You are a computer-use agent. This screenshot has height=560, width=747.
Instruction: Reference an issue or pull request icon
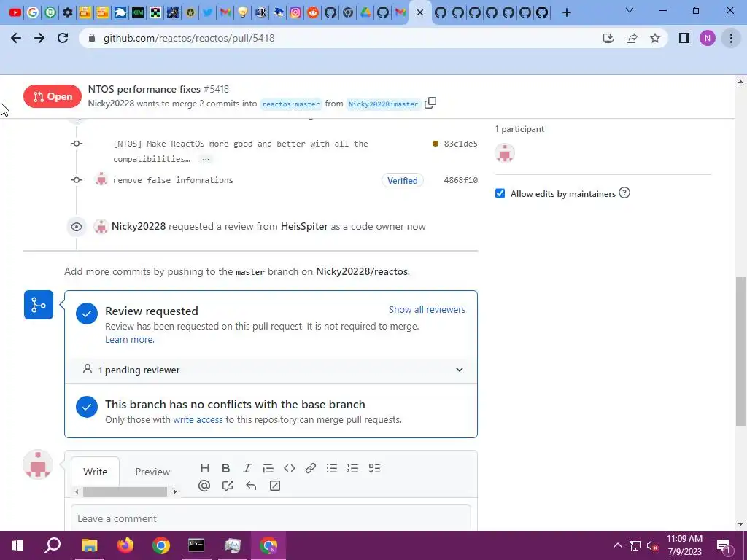pyautogui.click(x=228, y=486)
